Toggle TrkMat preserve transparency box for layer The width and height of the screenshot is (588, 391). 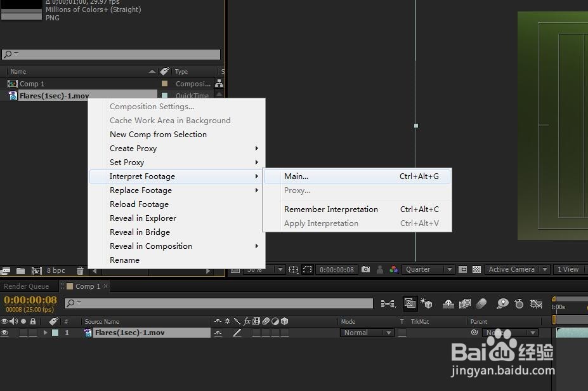tap(402, 333)
